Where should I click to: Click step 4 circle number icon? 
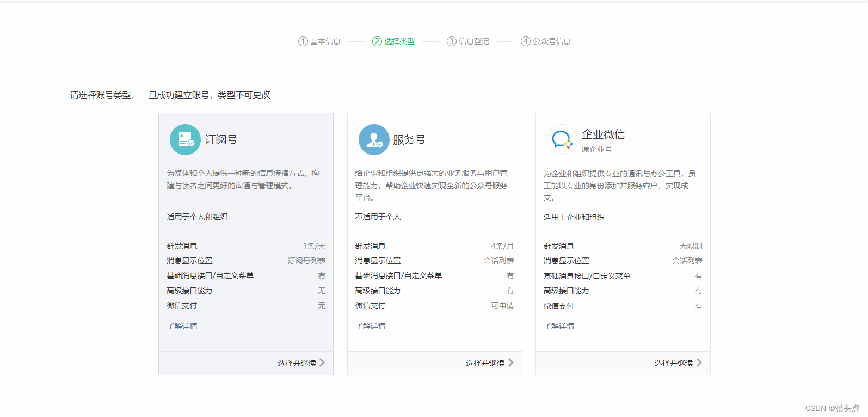[x=526, y=41]
